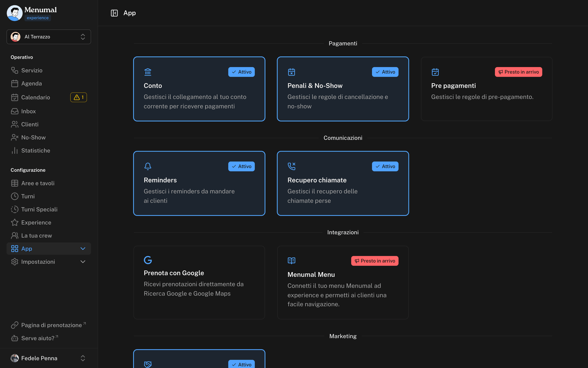
Task: Open the Reminders app card
Action: 199,183
